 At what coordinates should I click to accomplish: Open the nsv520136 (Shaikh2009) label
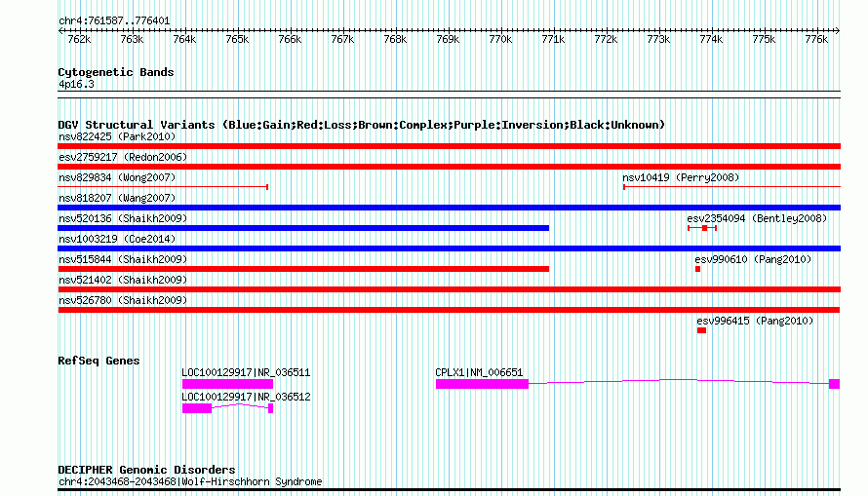click(123, 218)
